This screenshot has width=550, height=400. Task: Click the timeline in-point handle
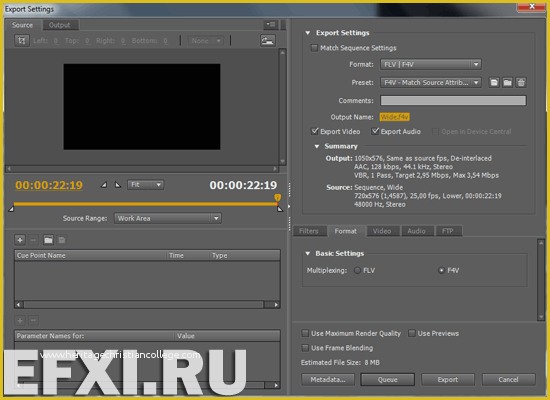coord(11,209)
